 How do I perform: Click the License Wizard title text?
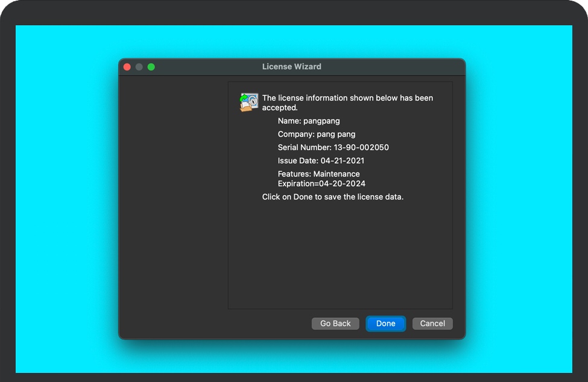point(292,67)
